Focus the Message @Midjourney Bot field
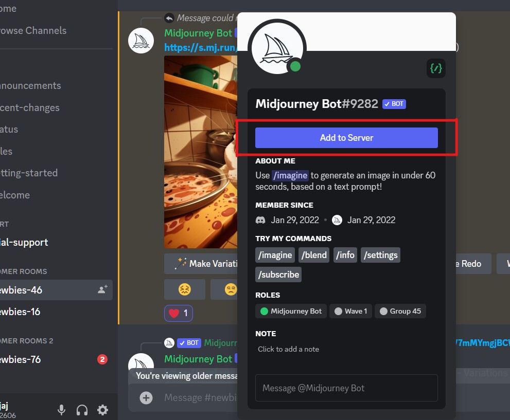 pyautogui.click(x=346, y=388)
